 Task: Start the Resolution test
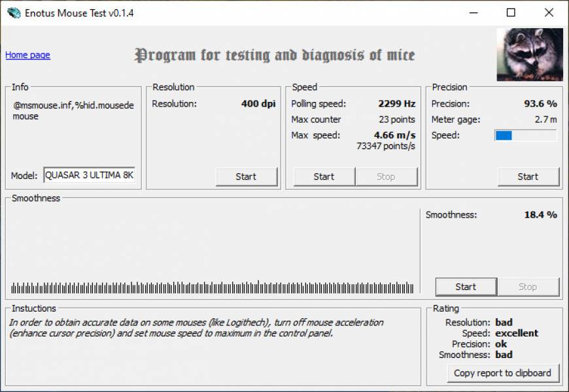click(247, 176)
